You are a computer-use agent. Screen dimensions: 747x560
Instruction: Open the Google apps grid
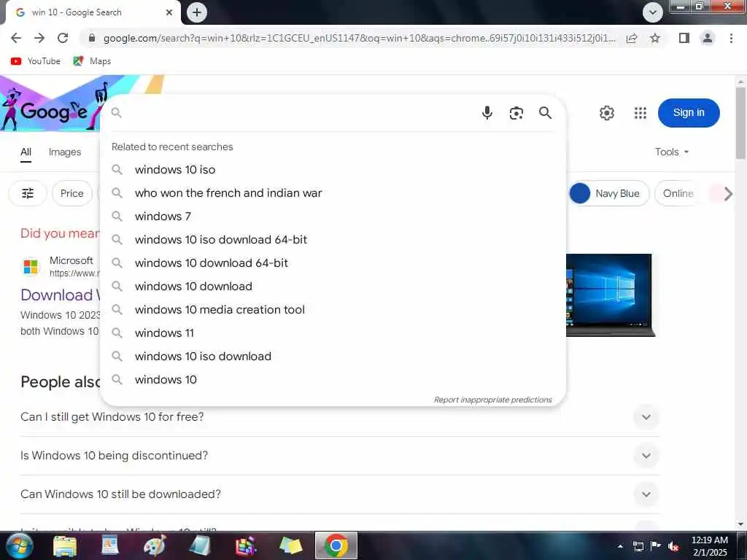click(x=640, y=113)
